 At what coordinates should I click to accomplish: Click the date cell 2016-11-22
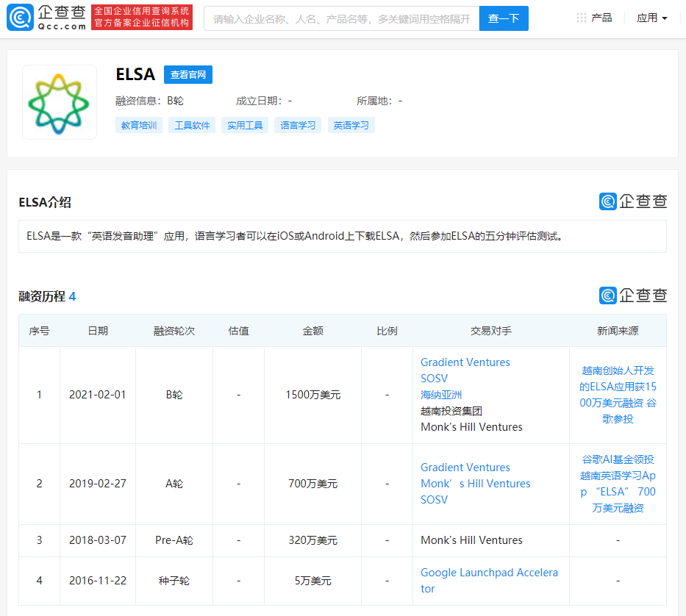[x=98, y=581]
